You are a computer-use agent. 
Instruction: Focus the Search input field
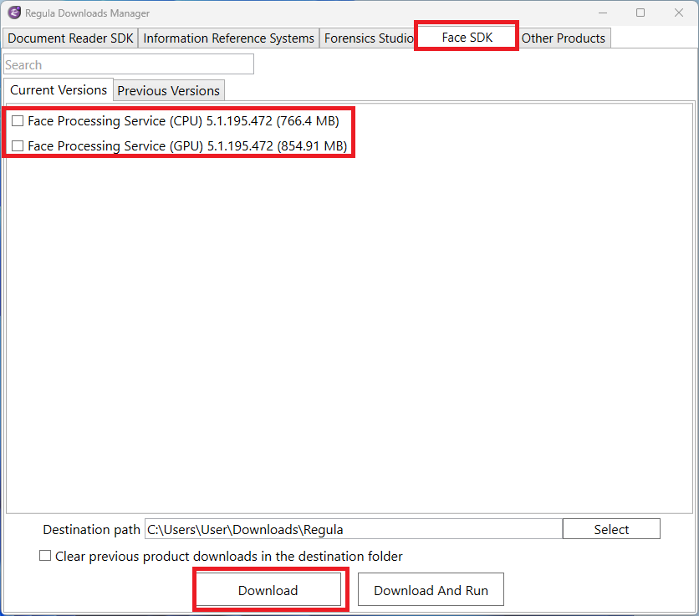click(129, 64)
